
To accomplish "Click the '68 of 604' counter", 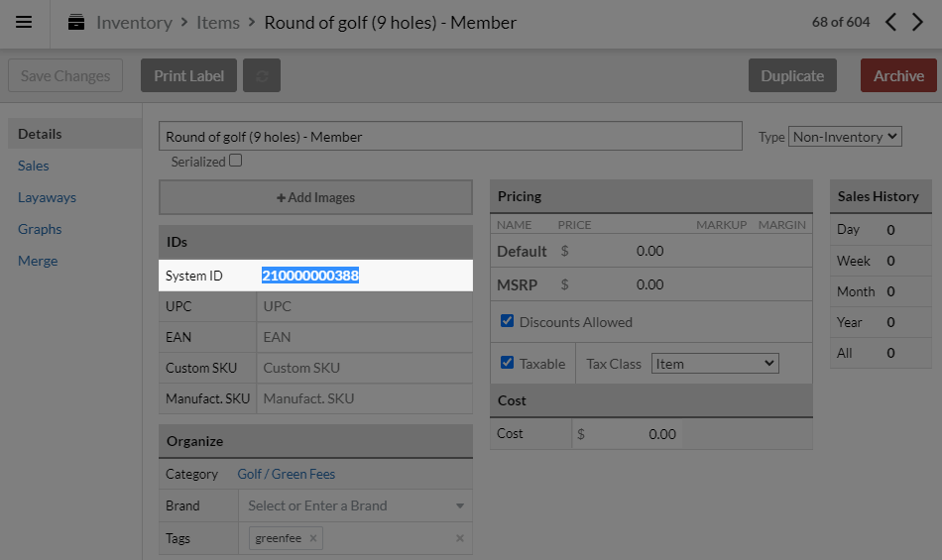I will click(x=841, y=22).
